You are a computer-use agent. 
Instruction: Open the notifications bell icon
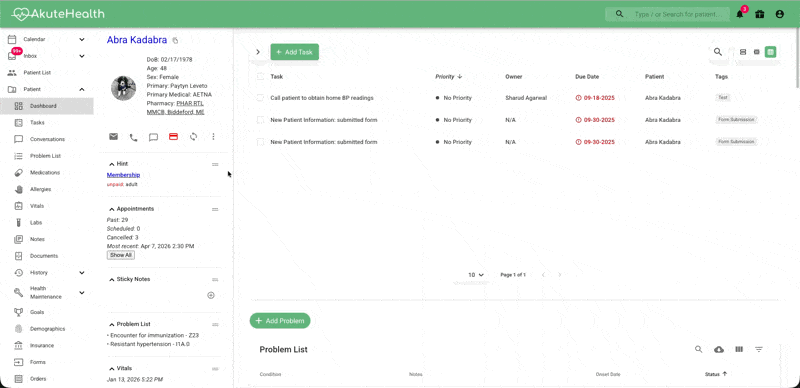pyautogui.click(x=739, y=14)
